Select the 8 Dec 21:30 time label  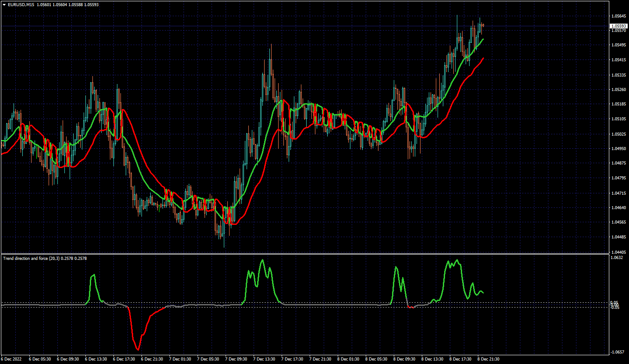point(488,359)
